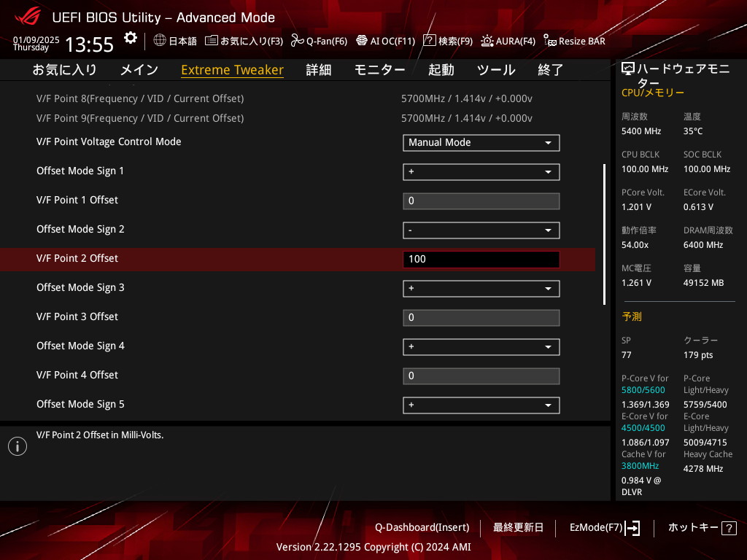This screenshot has height=560, width=747.
Task: Open the モニター tab
Action: (x=379, y=70)
